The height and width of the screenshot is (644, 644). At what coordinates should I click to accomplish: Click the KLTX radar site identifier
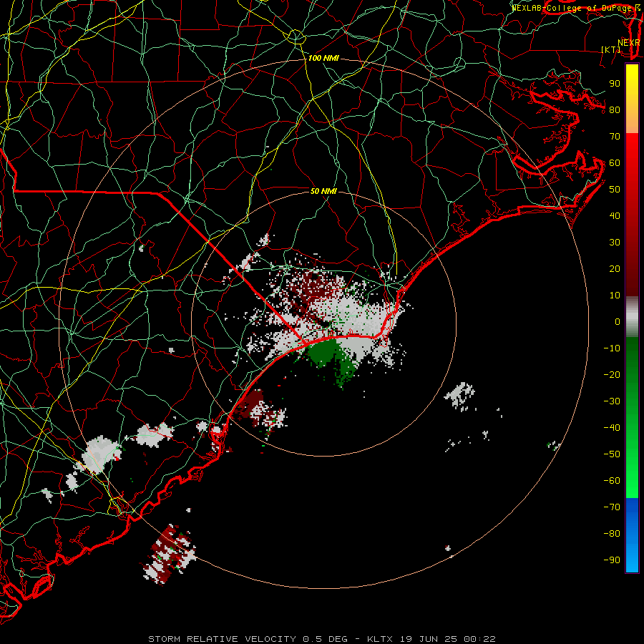380,639
